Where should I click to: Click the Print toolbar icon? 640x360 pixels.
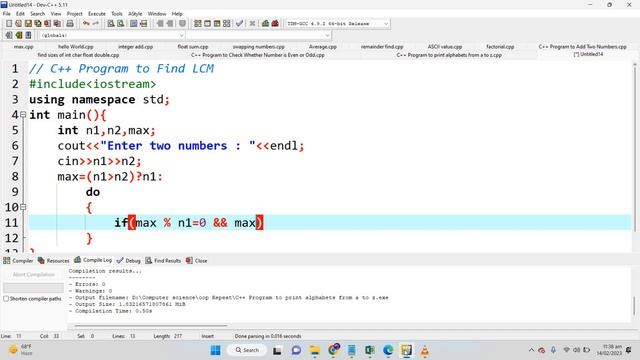click(70, 24)
